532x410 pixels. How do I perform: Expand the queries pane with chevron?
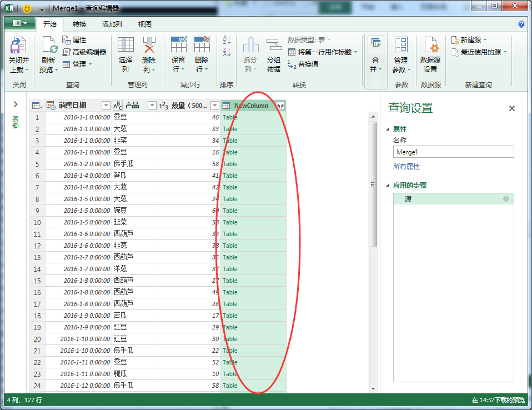pos(16,104)
